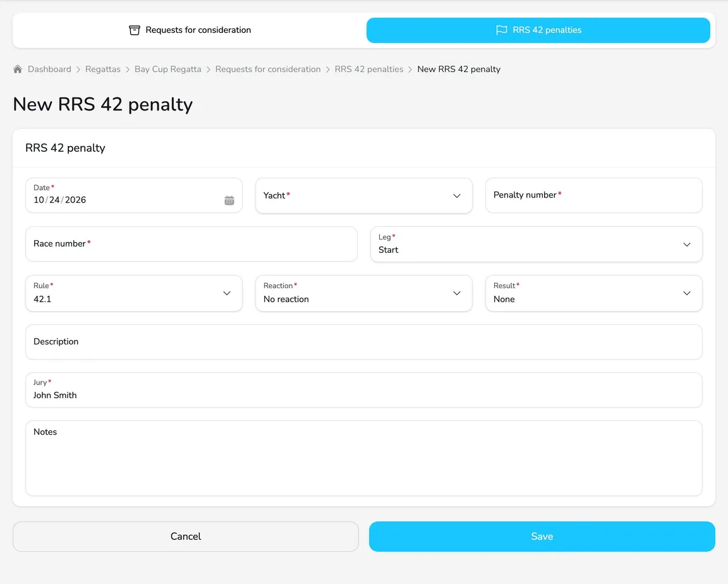Switch to Requests for consideration tab
The image size is (728, 584).
click(190, 30)
